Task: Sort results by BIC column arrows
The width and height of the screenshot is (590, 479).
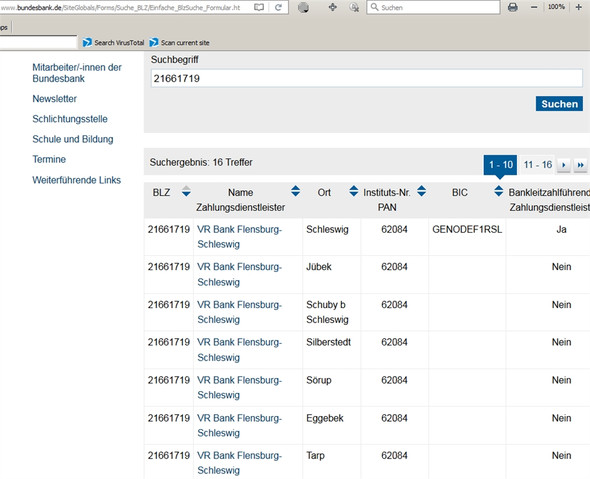Action: (x=499, y=191)
